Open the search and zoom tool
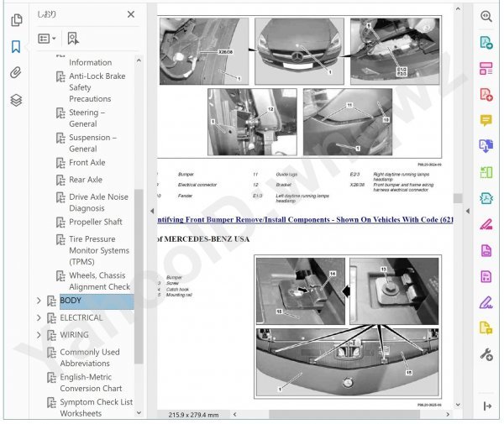Viewport: 504px width, 424px height. [x=486, y=16]
